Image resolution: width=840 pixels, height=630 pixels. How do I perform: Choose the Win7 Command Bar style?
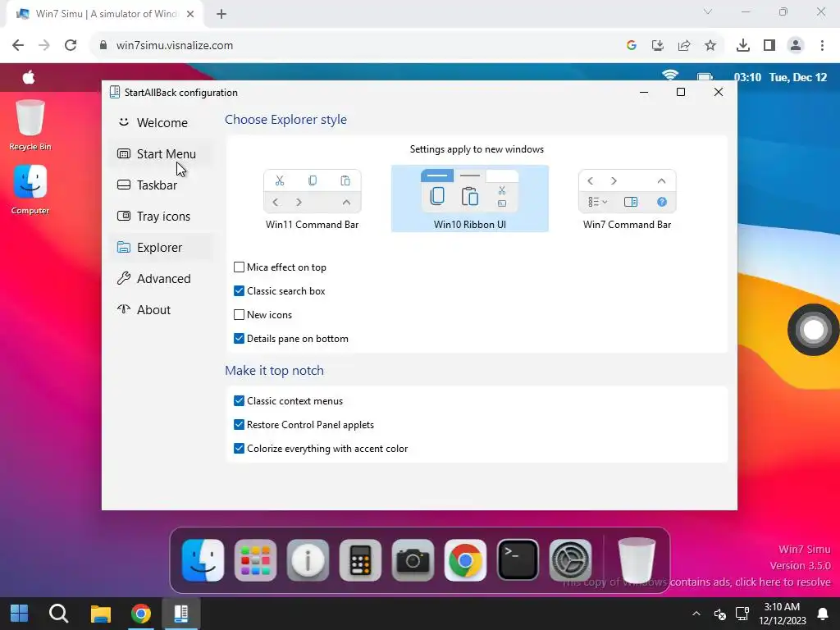[627, 199]
